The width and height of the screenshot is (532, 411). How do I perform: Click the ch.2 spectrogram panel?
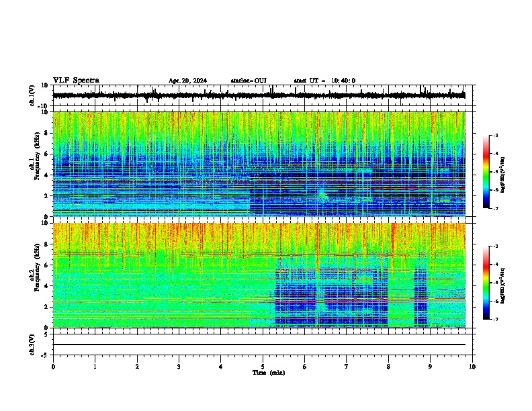click(259, 275)
